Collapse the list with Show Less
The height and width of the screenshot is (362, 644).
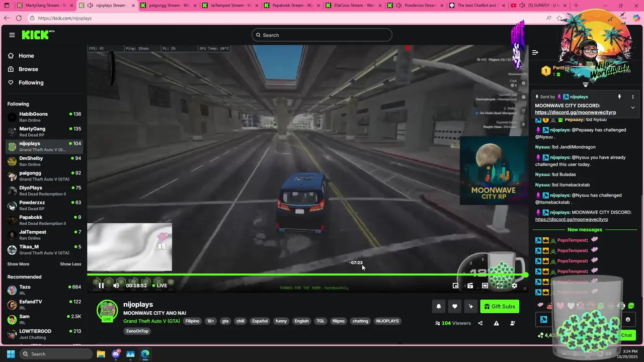click(70, 264)
